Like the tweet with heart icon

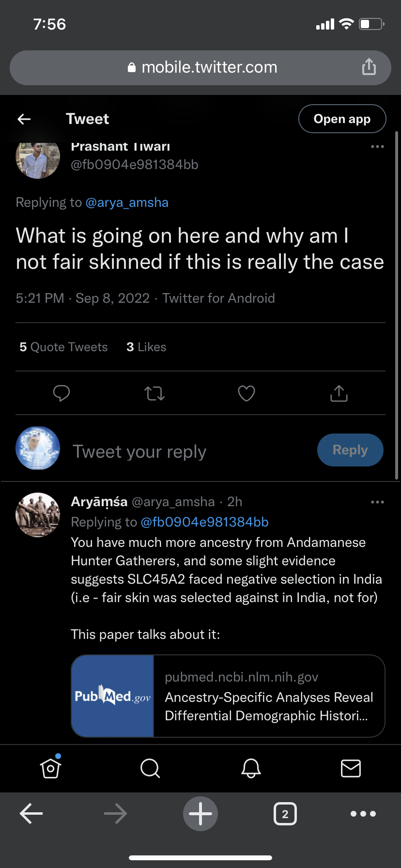coord(247,393)
